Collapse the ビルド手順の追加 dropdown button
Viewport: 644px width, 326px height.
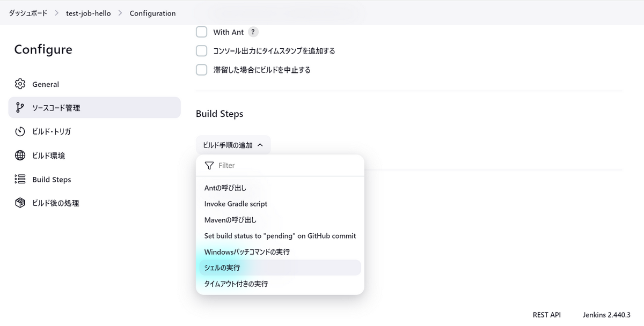[233, 145]
